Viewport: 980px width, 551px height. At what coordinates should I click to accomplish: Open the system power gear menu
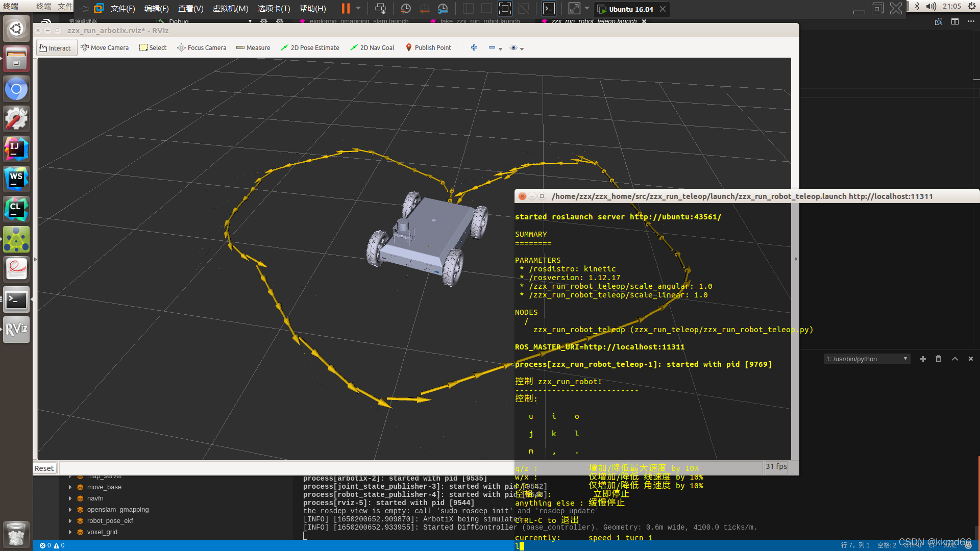pyautogui.click(x=972, y=6)
